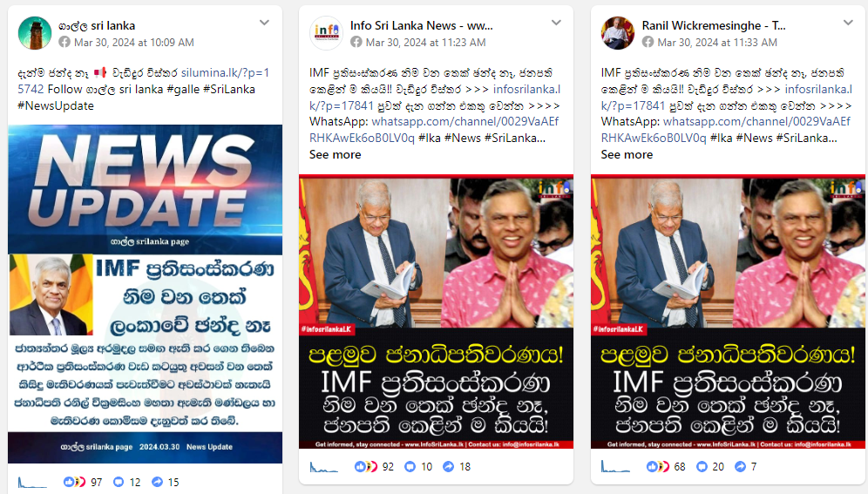Click shares icon with 7 shares
Viewport: 868px width, 494px height.
tap(740, 467)
